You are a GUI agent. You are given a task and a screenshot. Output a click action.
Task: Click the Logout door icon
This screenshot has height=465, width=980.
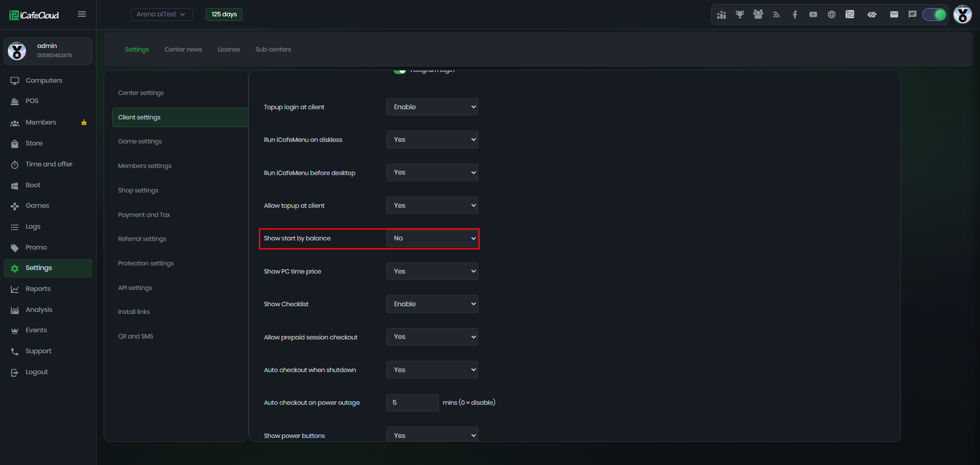point(15,373)
